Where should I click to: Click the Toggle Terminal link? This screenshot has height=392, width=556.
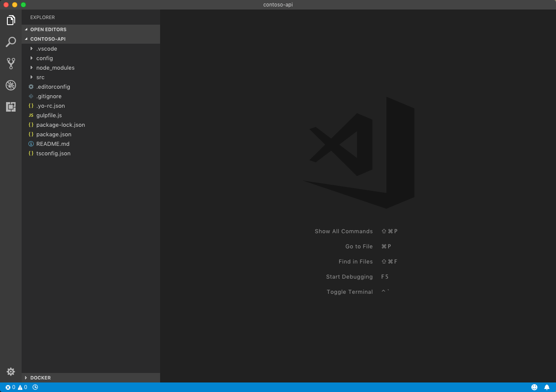(350, 292)
